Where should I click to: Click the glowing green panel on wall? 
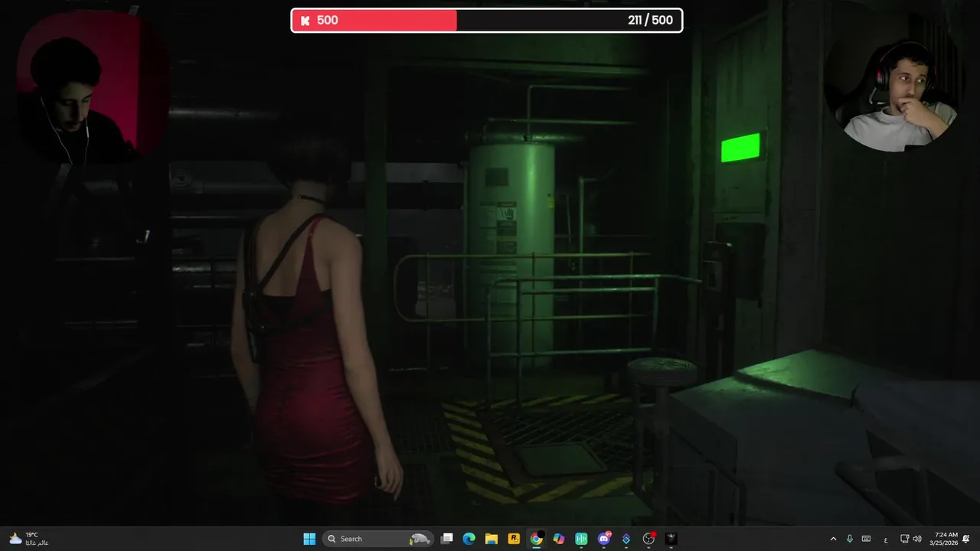pyautogui.click(x=740, y=148)
